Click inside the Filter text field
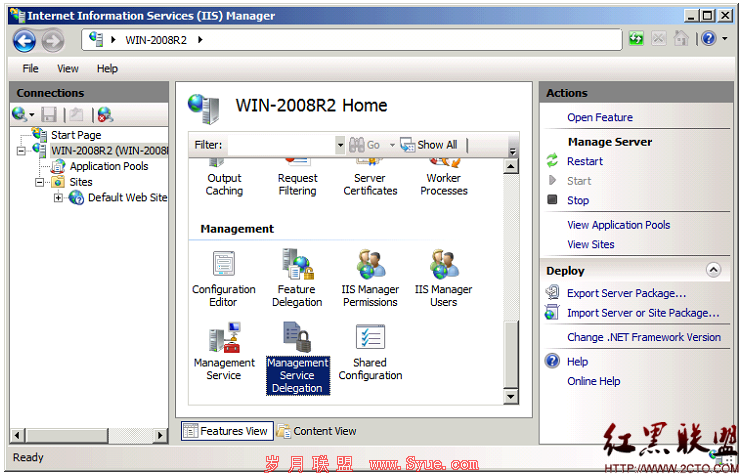Viewport: 741px width, 474px height. [x=282, y=145]
